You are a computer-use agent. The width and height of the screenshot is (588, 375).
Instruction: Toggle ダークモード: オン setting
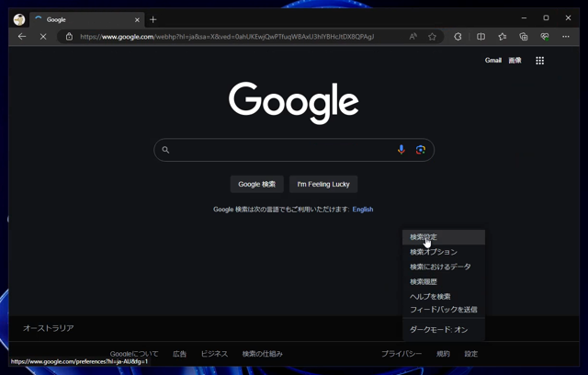(444, 330)
